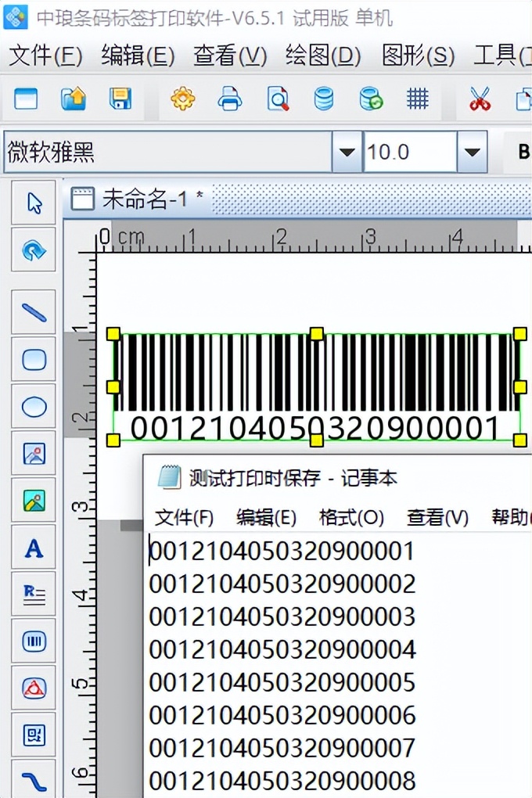This screenshot has width=532, height=798.
Task: Open Notepad's 格式(O) menu
Action: pyautogui.click(x=351, y=518)
